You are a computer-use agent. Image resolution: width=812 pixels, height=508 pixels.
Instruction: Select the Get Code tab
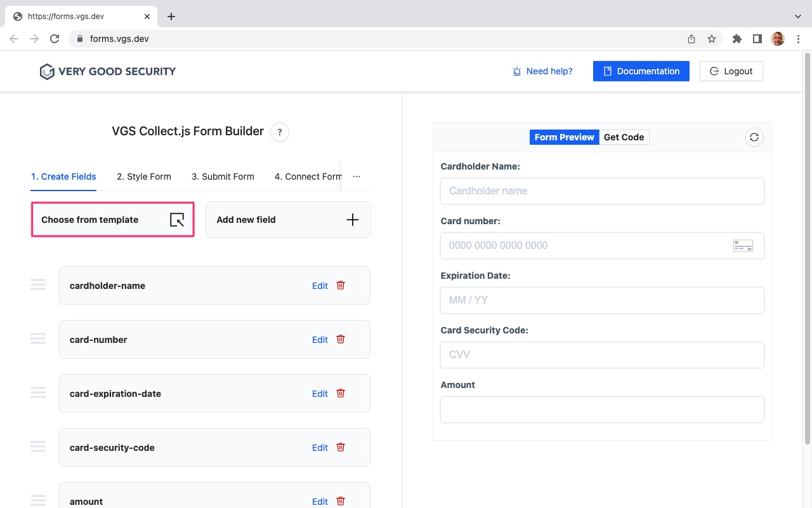click(x=624, y=137)
